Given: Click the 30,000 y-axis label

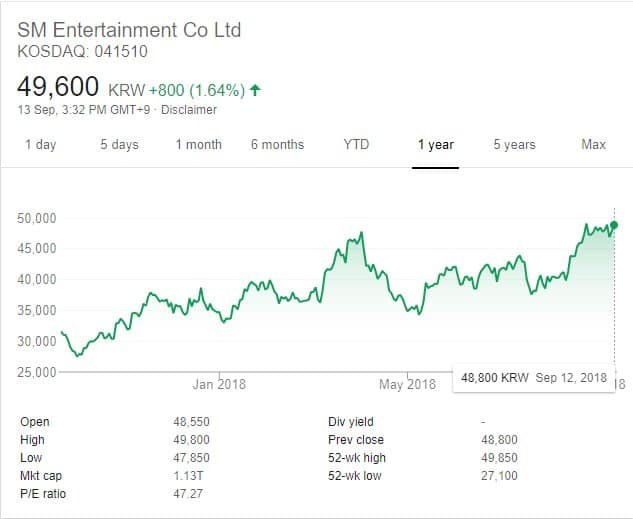Looking at the screenshot, I should tap(37, 341).
